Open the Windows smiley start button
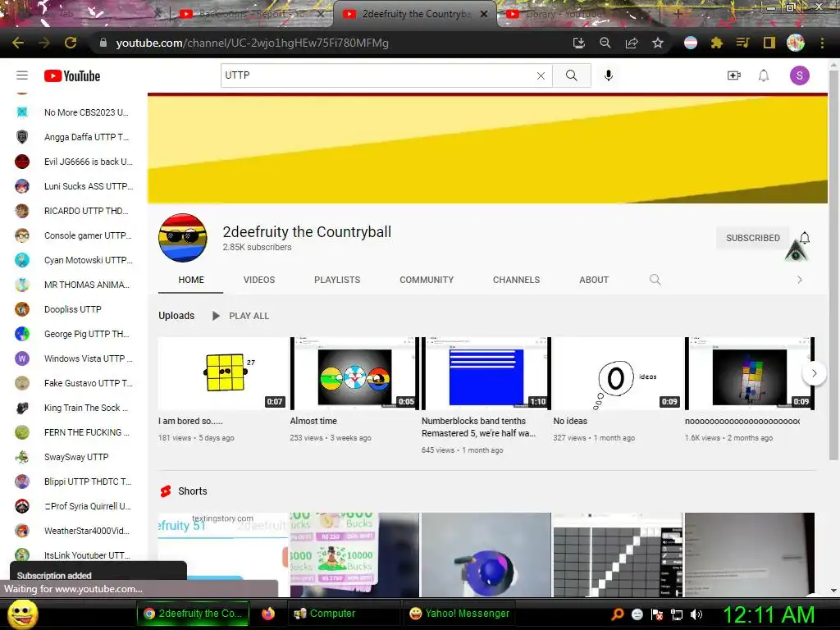This screenshot has height=630, width=840. point(22,614)
